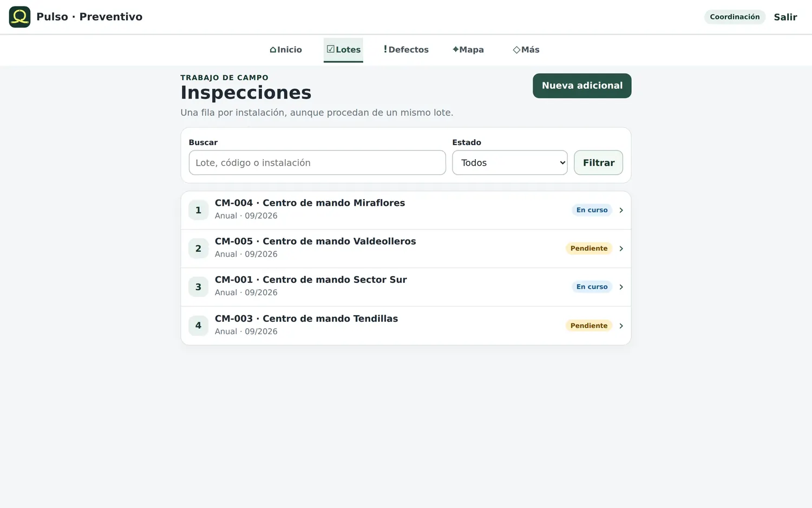Open the Más menu tab
The width and height of the screenshot is (812, 508).
(x=526, y=50)
